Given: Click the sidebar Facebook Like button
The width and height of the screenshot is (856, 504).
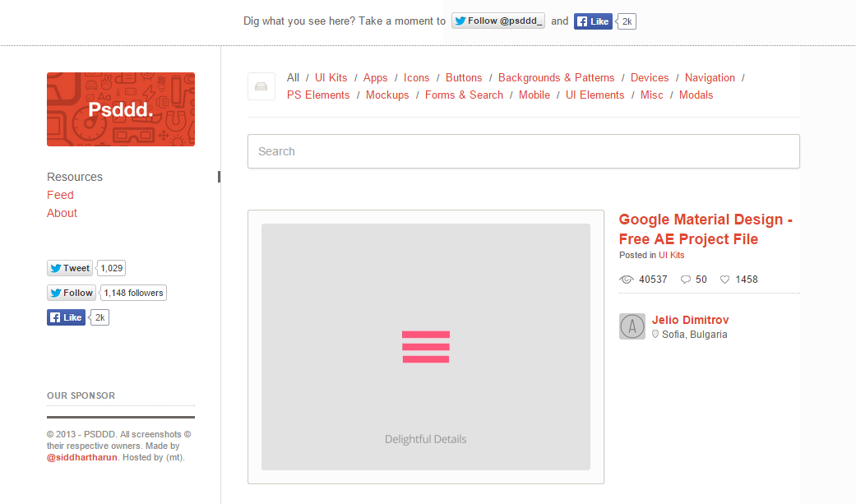Looking at the screenshot, I should (x=66, y=317).
